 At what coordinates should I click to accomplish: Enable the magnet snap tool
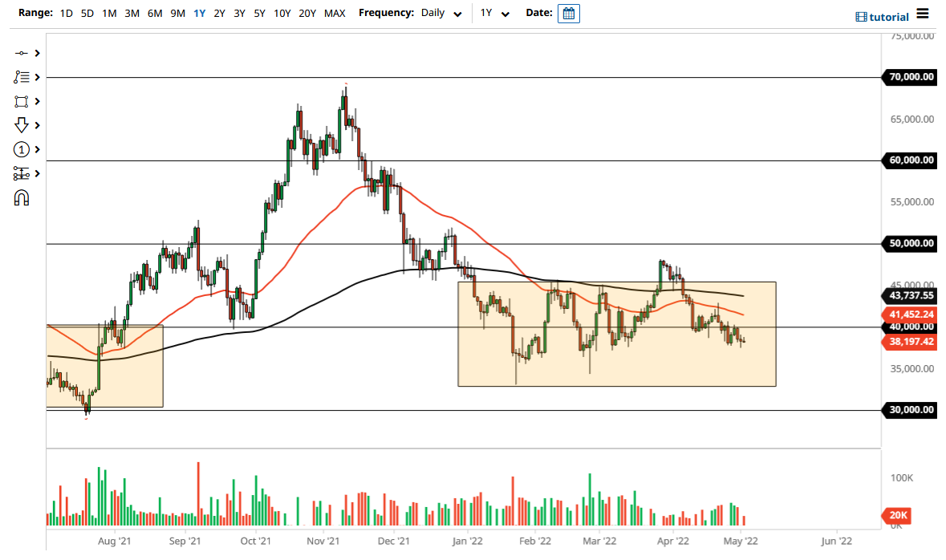[22, 197]
